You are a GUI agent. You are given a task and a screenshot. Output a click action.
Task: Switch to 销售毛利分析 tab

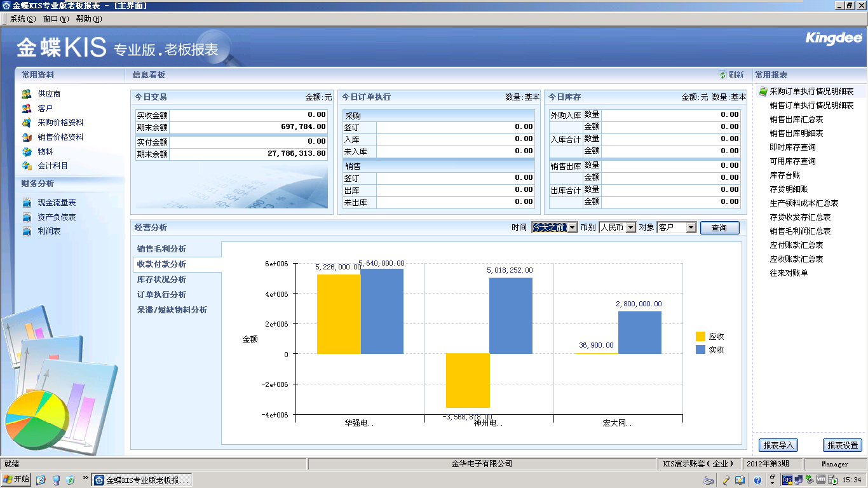point(162,249)
